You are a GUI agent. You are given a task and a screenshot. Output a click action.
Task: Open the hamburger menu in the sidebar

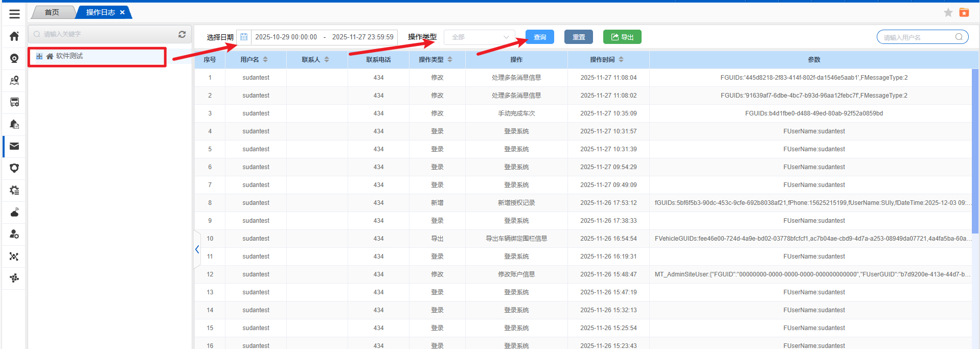click(x=14, y=14)
